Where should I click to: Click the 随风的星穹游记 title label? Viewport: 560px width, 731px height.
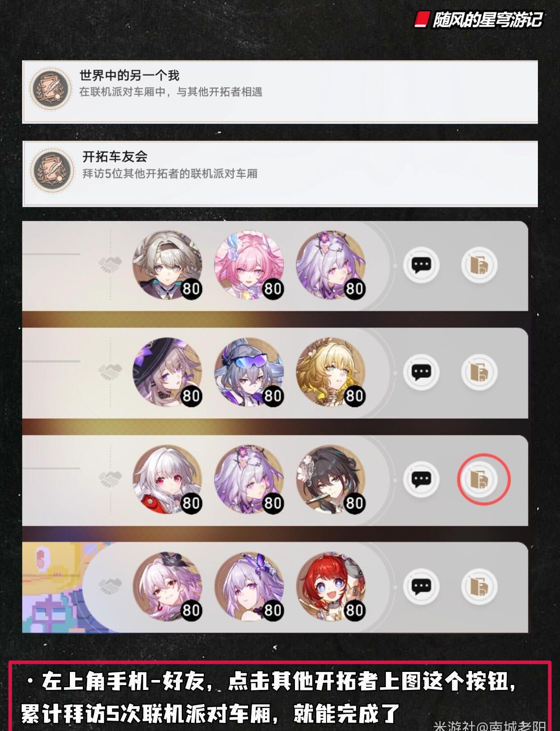pyautogui.click(x=487, y=20)
